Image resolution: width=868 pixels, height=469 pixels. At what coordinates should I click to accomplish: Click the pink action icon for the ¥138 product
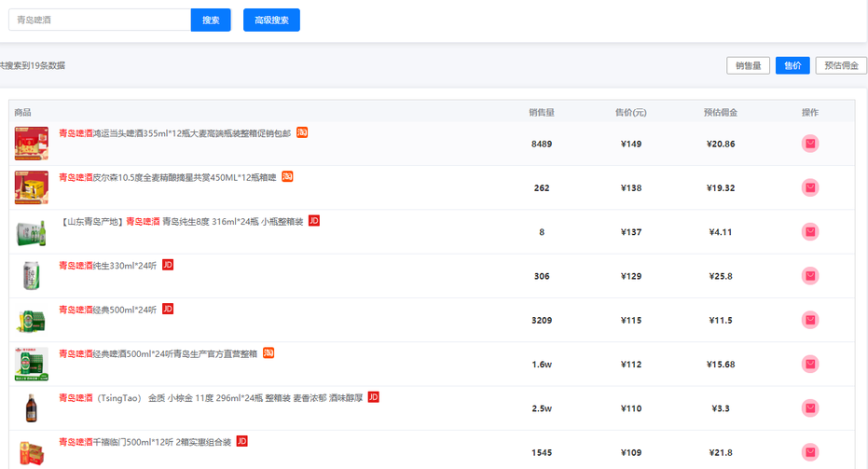(810, 187)
